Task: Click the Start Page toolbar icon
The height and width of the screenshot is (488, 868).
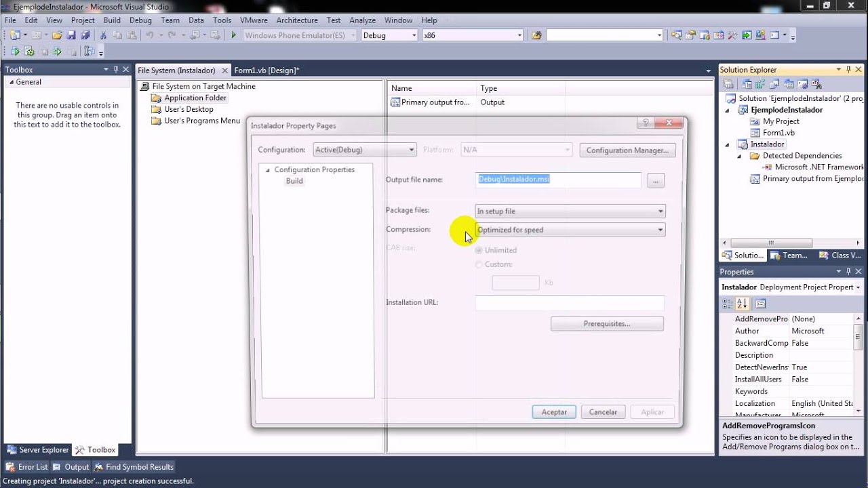Action: (747, 35)
